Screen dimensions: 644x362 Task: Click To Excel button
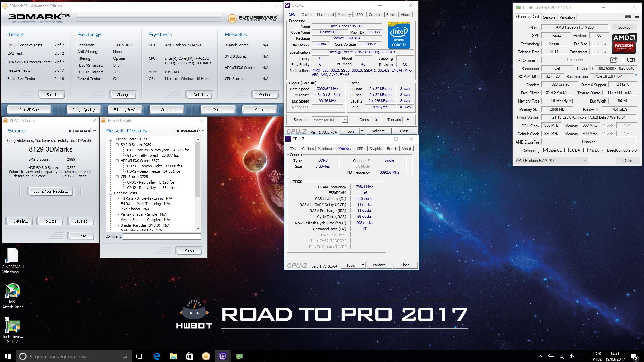tap(51, 221)
